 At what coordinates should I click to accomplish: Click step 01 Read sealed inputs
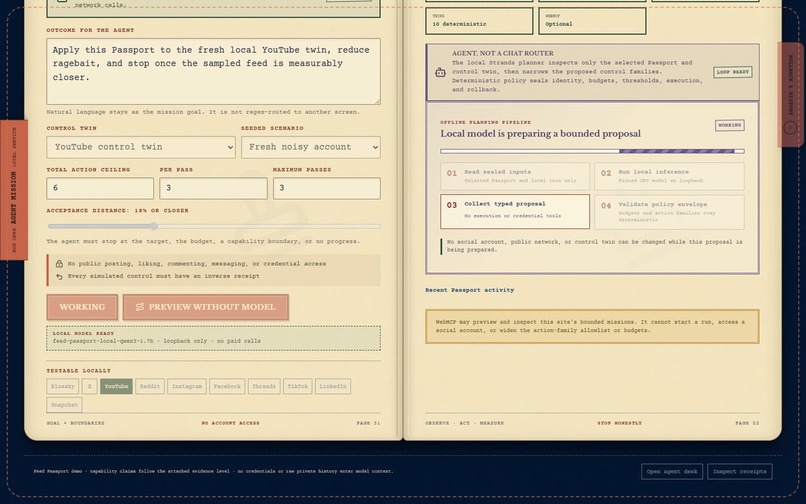click(x=515, y=176)
